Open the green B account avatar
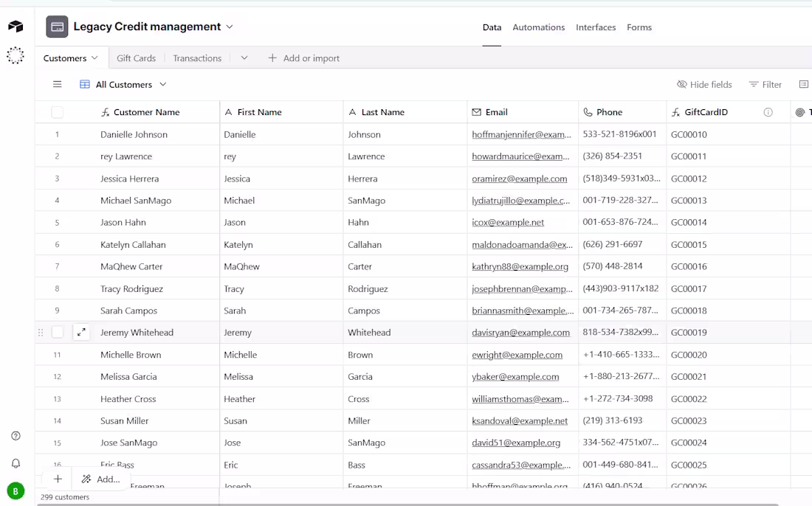This screenshot has width=812, height=506. (x=16, y=491)
